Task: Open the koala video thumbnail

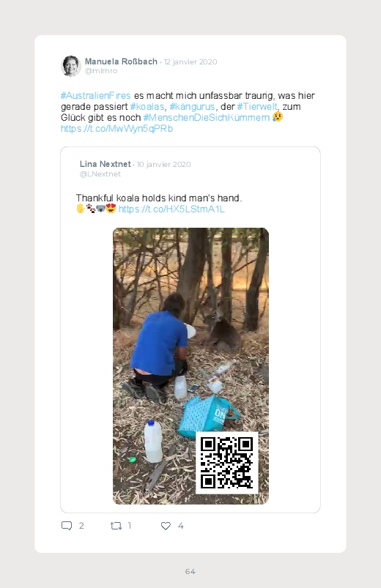Action: click(190, 366)
